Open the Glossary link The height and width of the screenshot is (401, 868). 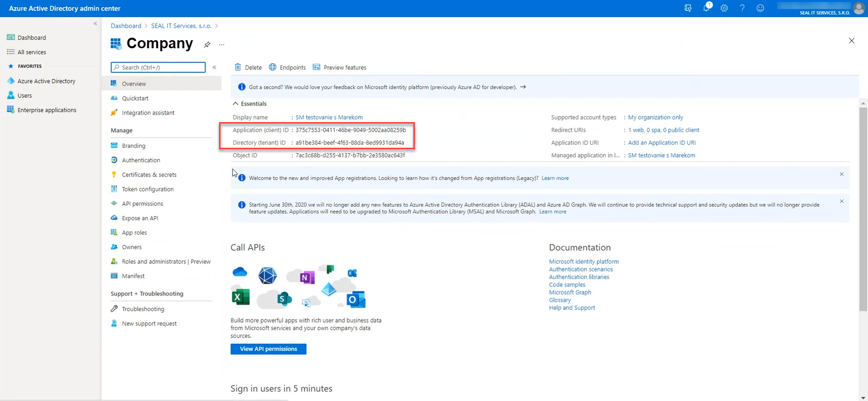point(560,300)
